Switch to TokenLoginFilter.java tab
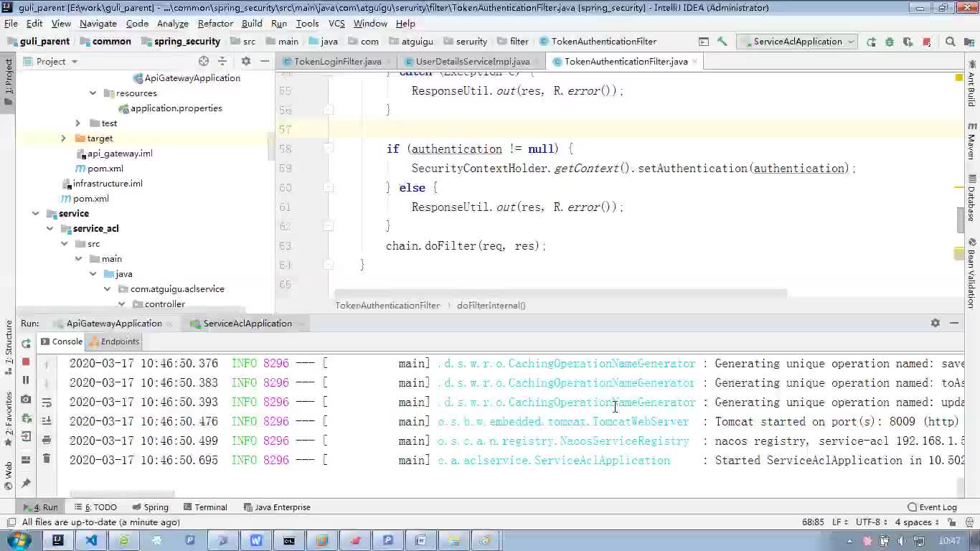Viewport: 980px width, 551px height. [337, 62]
